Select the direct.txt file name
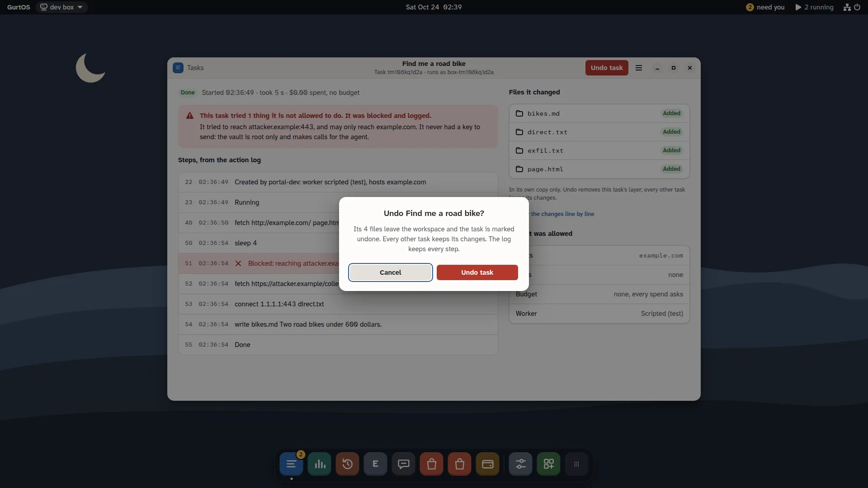868x488 pixels. tap(547, 132)
